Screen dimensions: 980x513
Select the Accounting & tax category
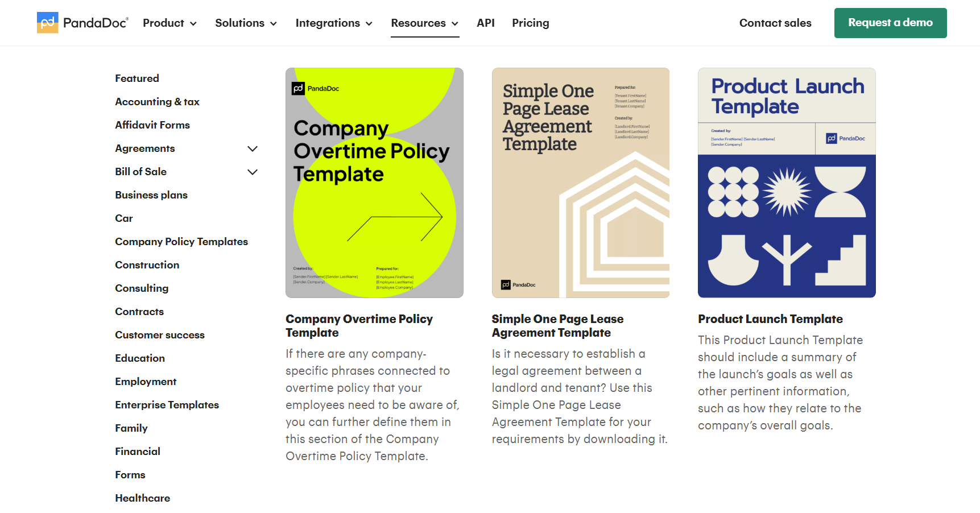pyautogui.click(x=157, y=102)
